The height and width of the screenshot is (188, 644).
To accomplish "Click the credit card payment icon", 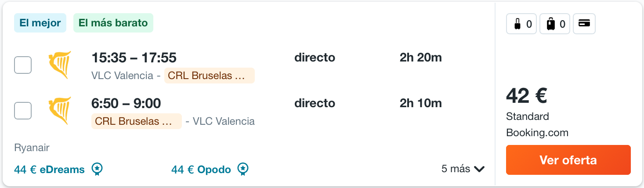I will point(584,24).
